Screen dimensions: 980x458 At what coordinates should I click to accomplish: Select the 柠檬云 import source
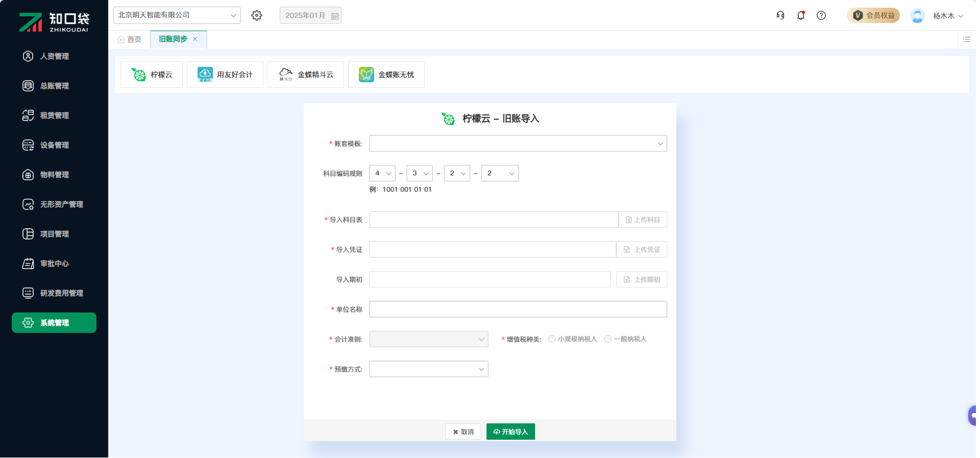tap(152, 75)
